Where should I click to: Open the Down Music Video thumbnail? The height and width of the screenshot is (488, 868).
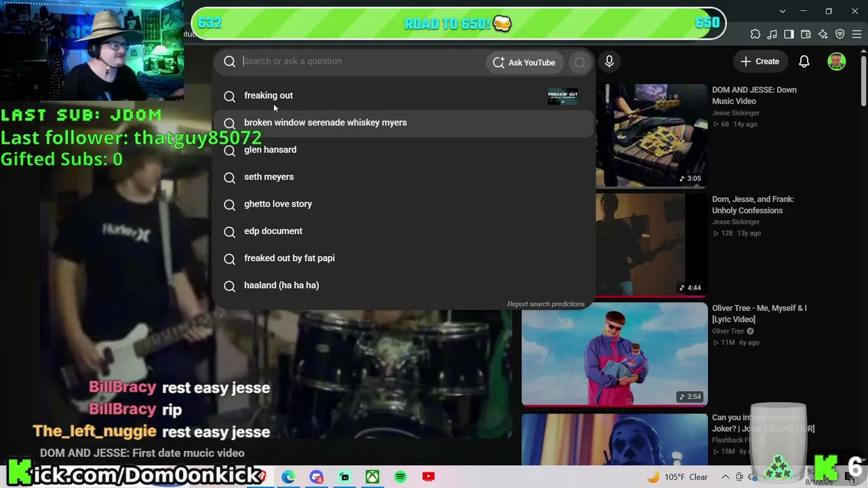click(x=652, y=135)
